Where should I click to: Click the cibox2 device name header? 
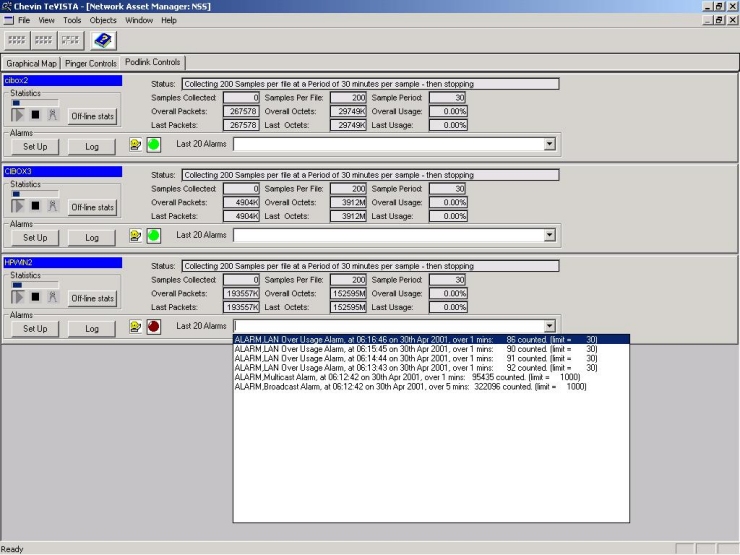click(63, 80)
